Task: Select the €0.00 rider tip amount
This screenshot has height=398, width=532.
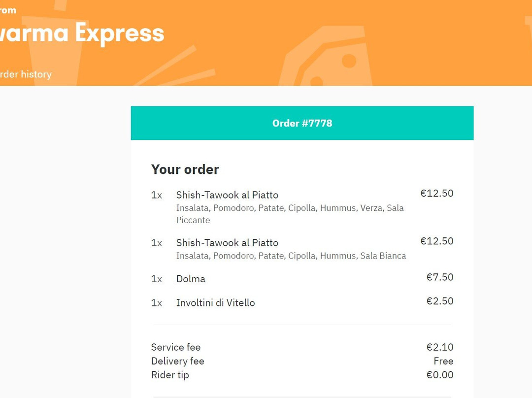Action: coord(440,374)
